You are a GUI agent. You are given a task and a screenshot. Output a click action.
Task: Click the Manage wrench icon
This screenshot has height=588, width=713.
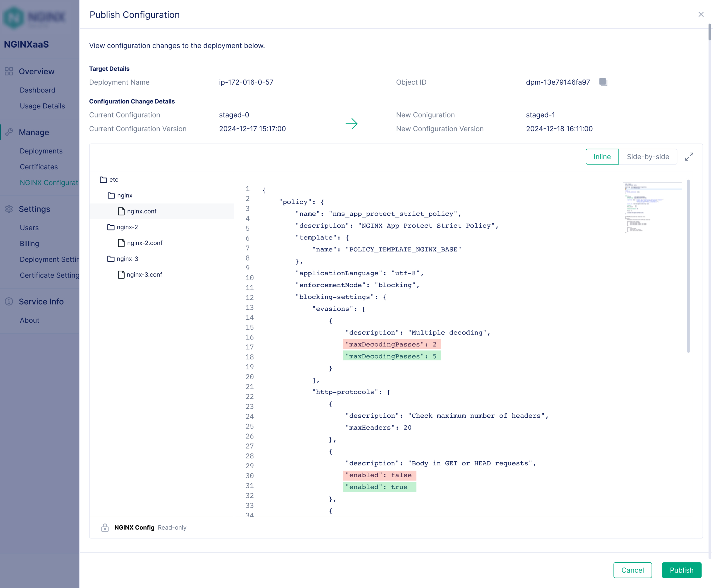(9, 133)
